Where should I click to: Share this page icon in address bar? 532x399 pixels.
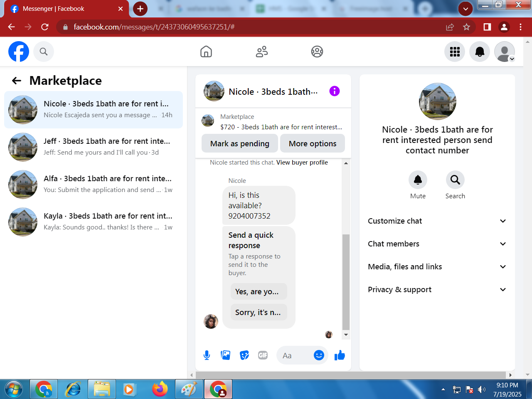(x=450, y=27)
